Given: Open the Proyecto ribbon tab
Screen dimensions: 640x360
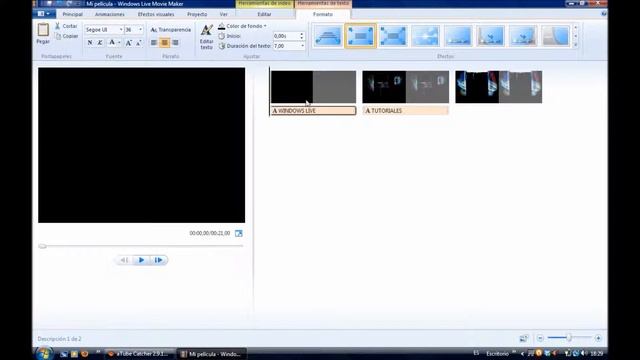Looking at the screenshot, I should [197, 14].
